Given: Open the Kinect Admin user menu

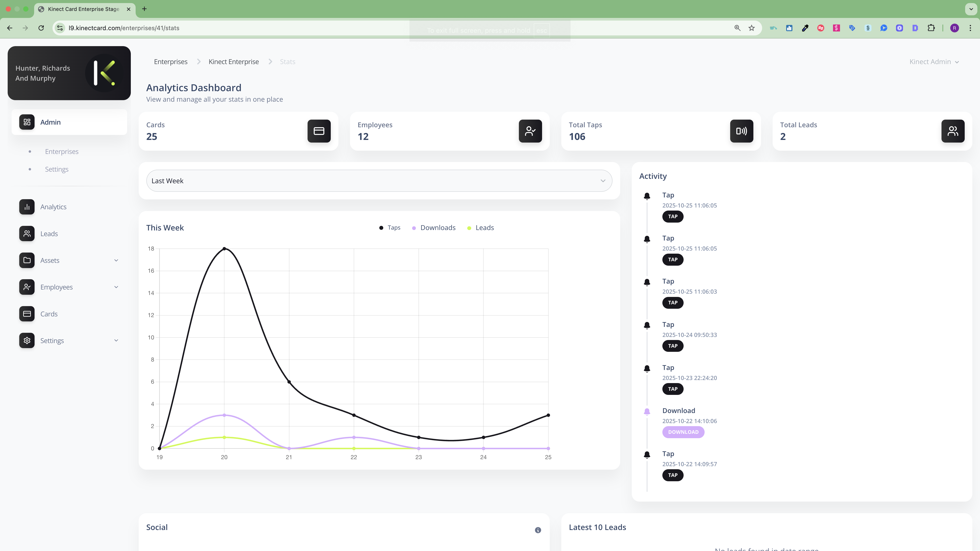Looking at the screenshot, I should 934,62.
